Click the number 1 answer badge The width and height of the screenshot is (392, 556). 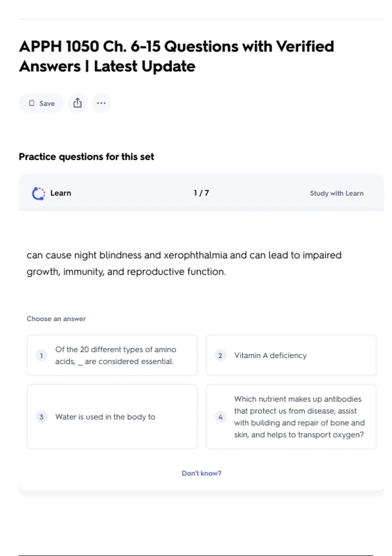41,356
